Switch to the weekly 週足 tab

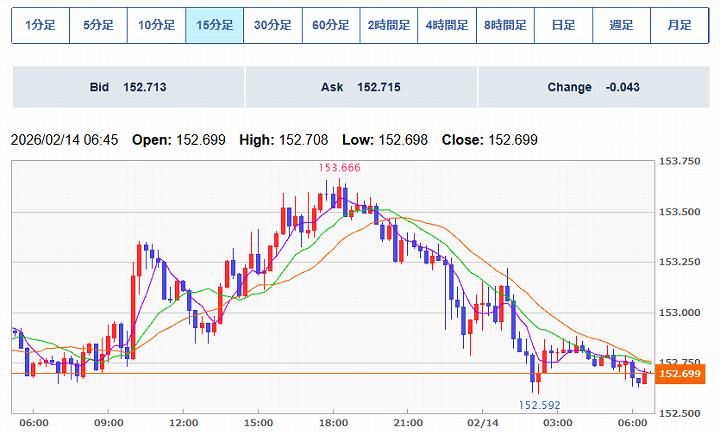point(620,24)
